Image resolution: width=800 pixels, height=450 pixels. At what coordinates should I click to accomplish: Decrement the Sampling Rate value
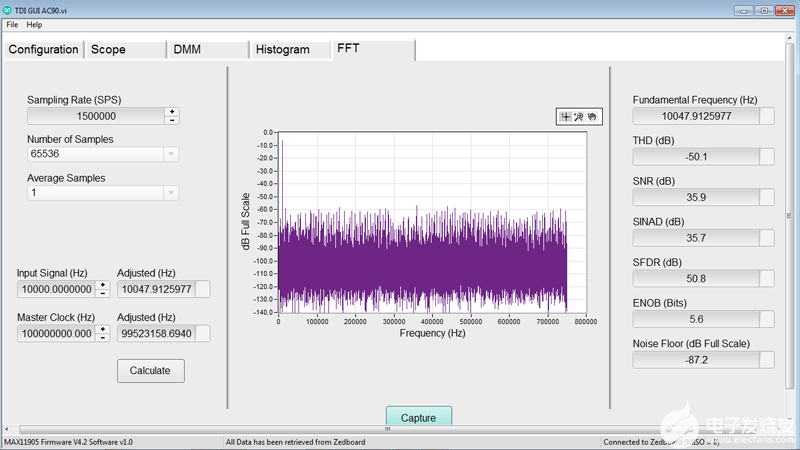(x=172, y=120)
